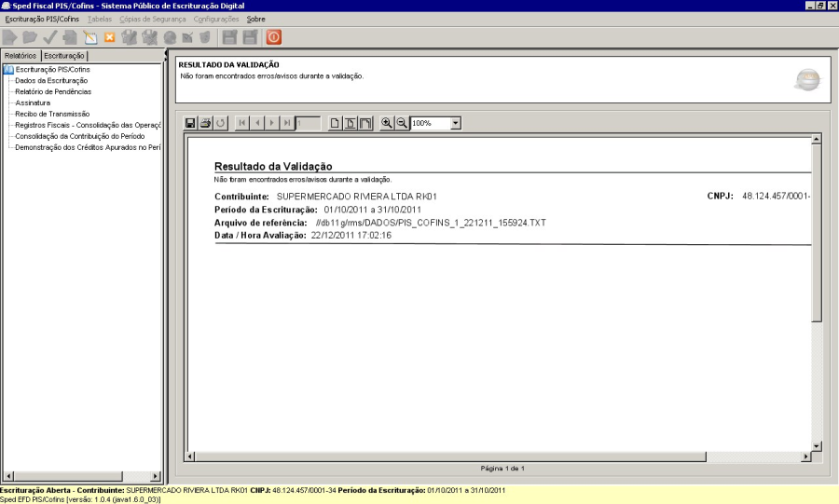Click the open folder toolbar icon
The width and height of the screenshot is (839, 504).
coord(30,37)
